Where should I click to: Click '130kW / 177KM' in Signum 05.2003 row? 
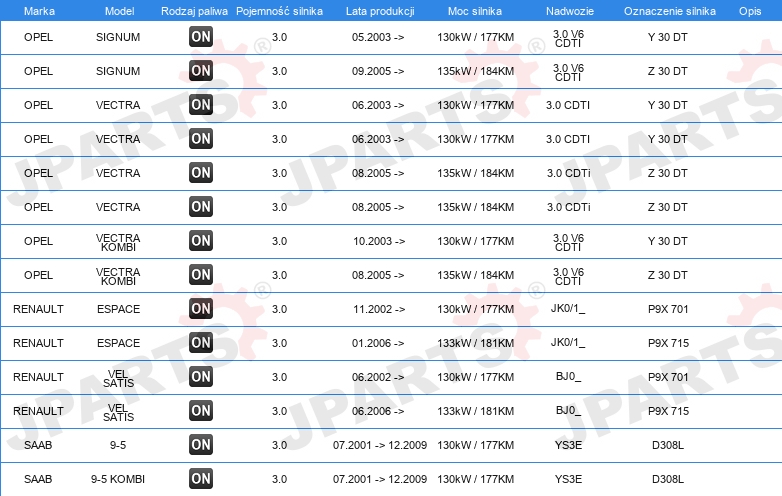click(x=476, y=37)
